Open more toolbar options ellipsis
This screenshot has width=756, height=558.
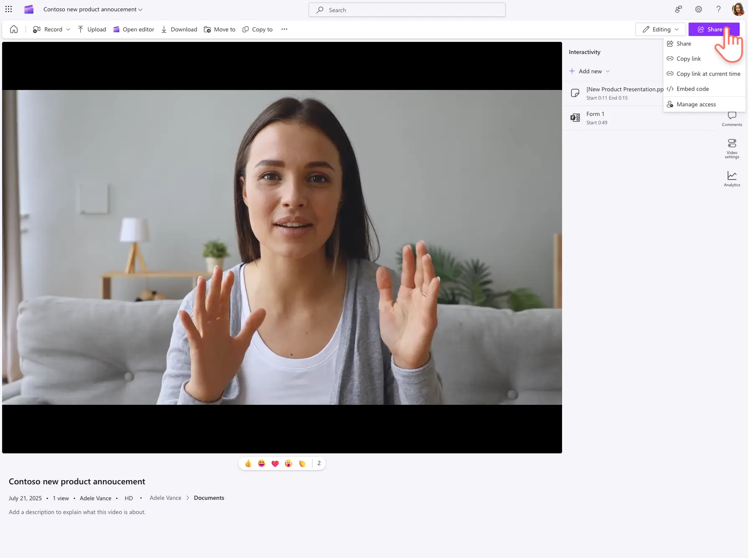pyautogui.click(x=284, y=29)
